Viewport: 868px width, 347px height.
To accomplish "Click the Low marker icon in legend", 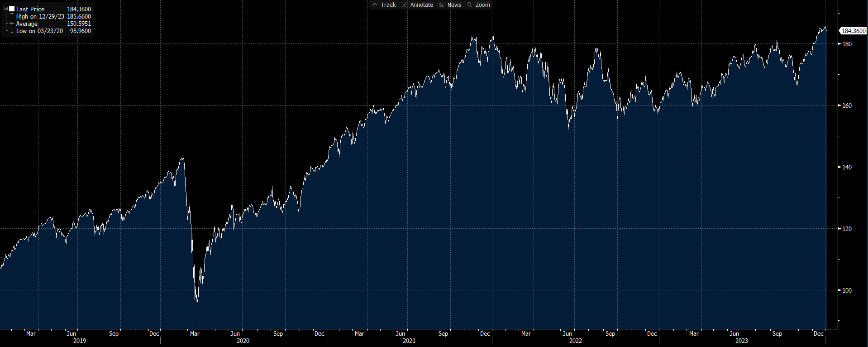I will [12, 31].
